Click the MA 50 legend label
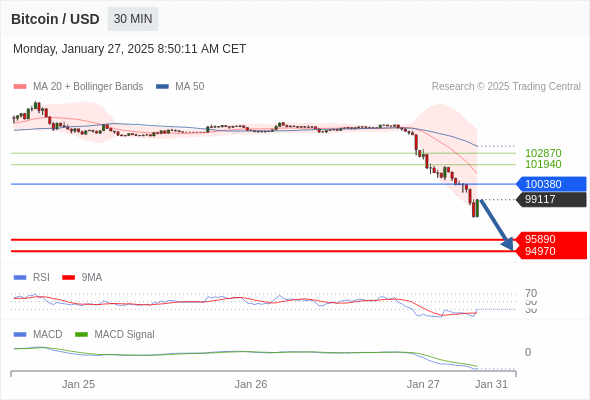Viewport: 590px width, 400px height. (190, 87)
